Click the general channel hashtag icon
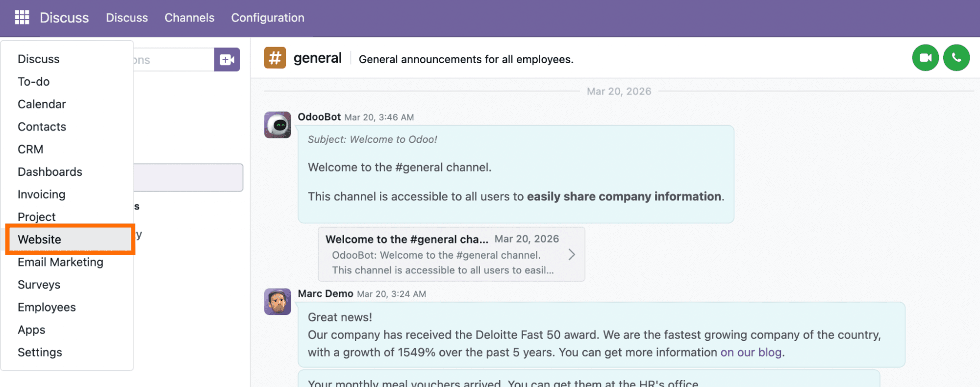This screenshot has height=387, width=980. point(275,58)
